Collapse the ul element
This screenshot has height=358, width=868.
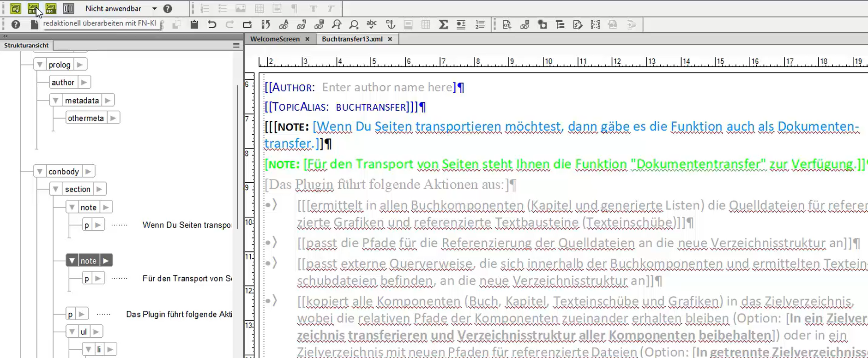click(x=72, y=332)
